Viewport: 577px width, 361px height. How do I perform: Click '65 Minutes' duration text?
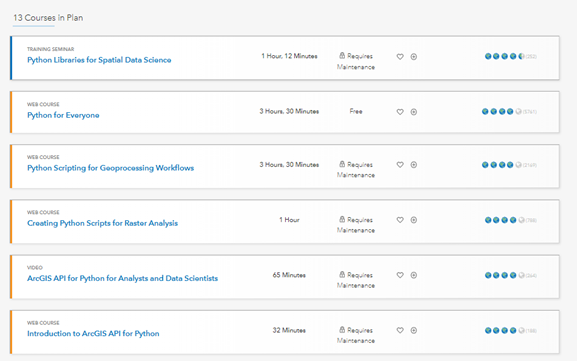(x=289, y=275)
